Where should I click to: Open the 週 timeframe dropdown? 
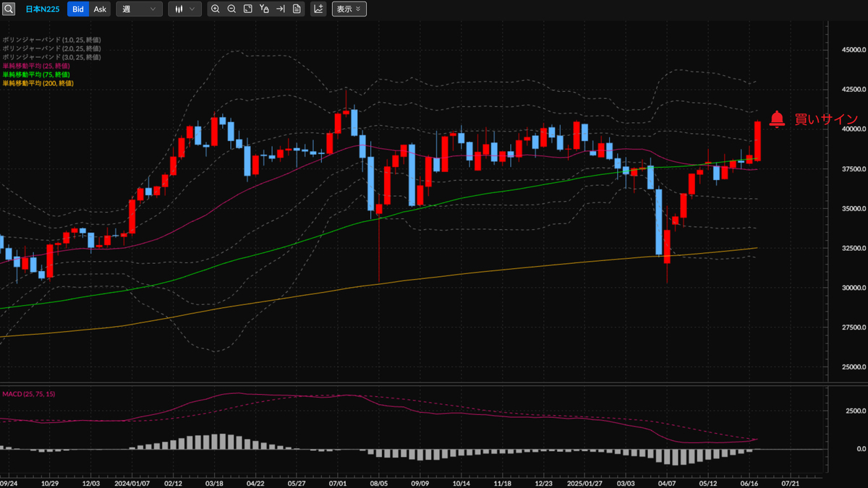pos(139,9)
